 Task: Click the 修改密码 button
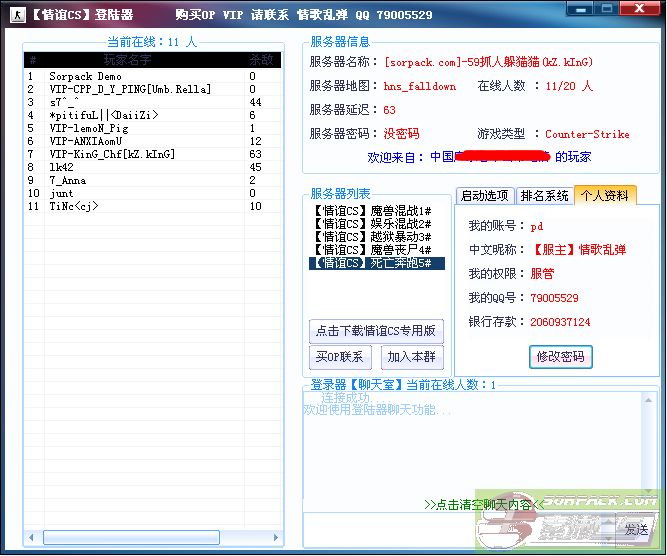pyautogui.click(x=560, y=357)
